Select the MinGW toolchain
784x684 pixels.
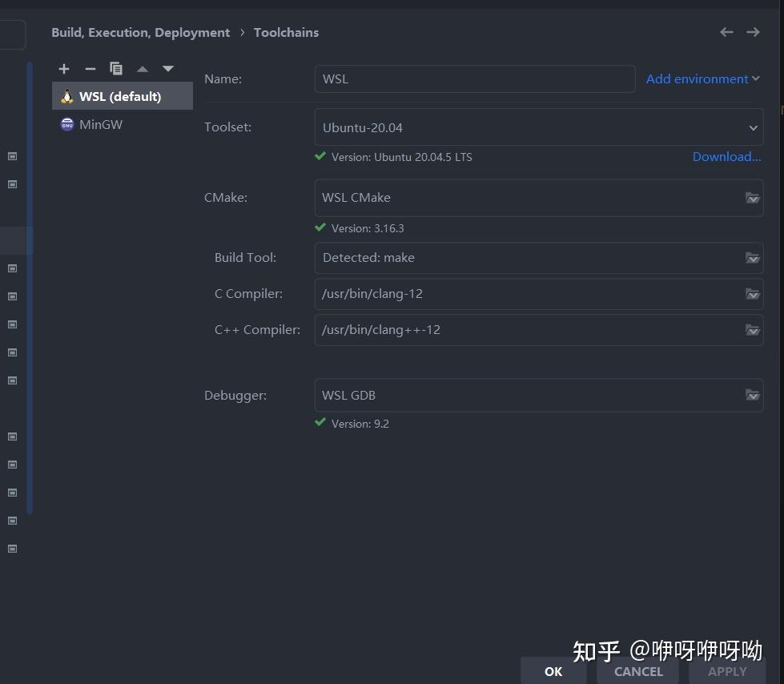(100, 124)
